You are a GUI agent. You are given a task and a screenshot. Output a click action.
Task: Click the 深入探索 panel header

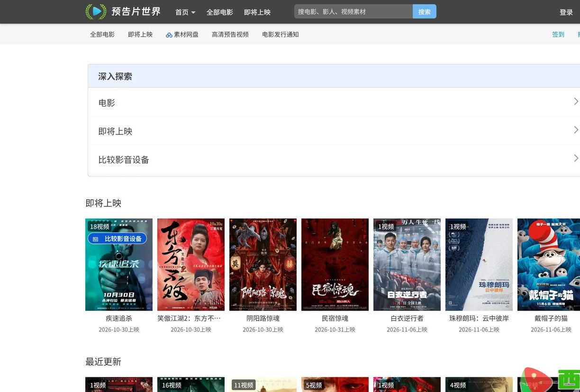[334, 76]
